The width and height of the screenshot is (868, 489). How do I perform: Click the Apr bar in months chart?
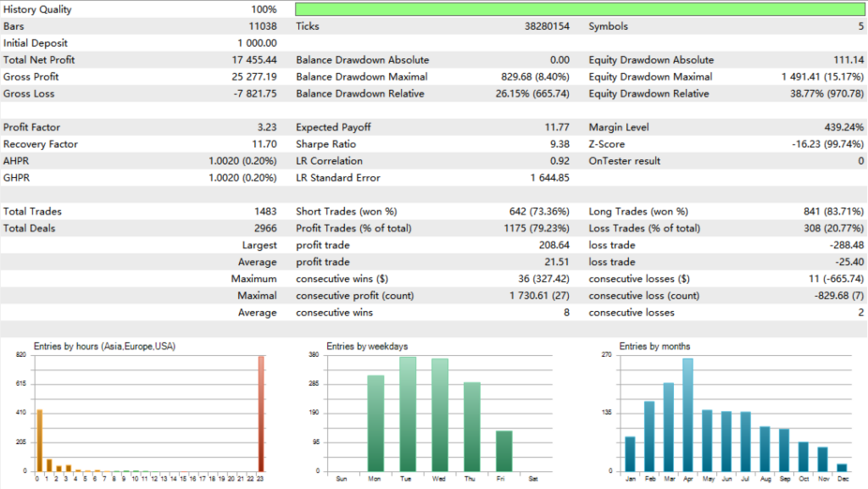688,415
